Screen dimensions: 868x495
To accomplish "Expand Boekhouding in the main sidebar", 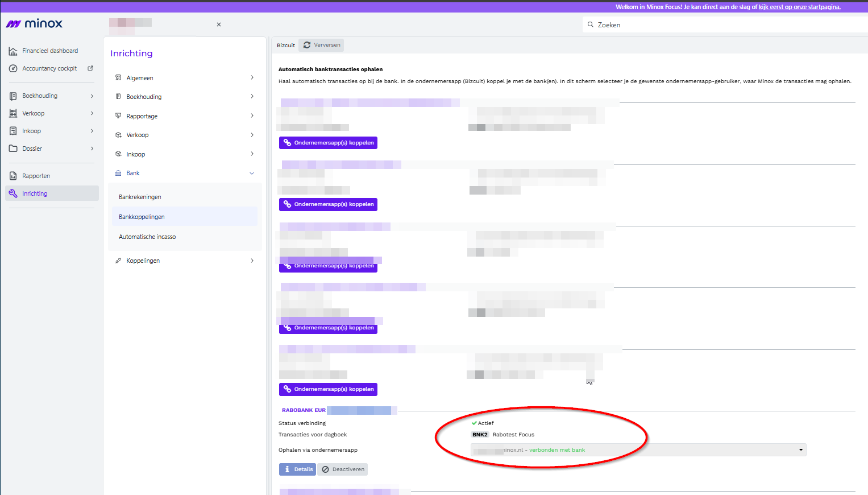I will click(92, 96).
